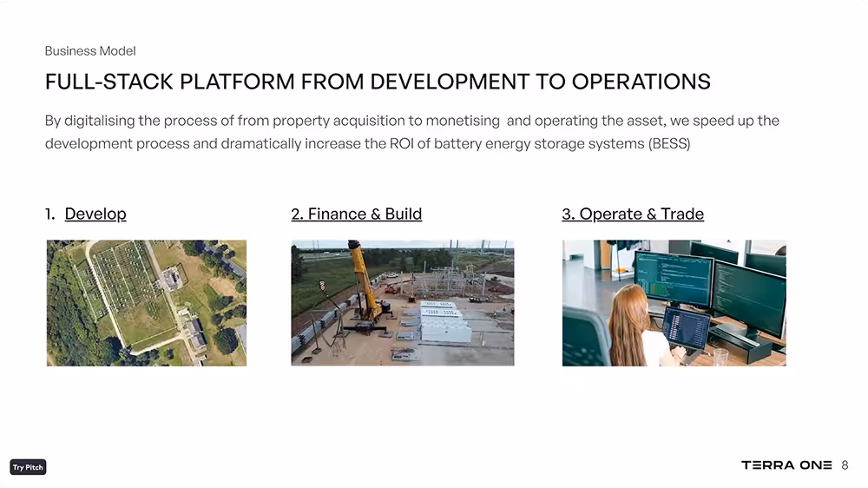The image size is (868, 488).
Task: Open the Develop underlined heading
Action: click(95, 214)
